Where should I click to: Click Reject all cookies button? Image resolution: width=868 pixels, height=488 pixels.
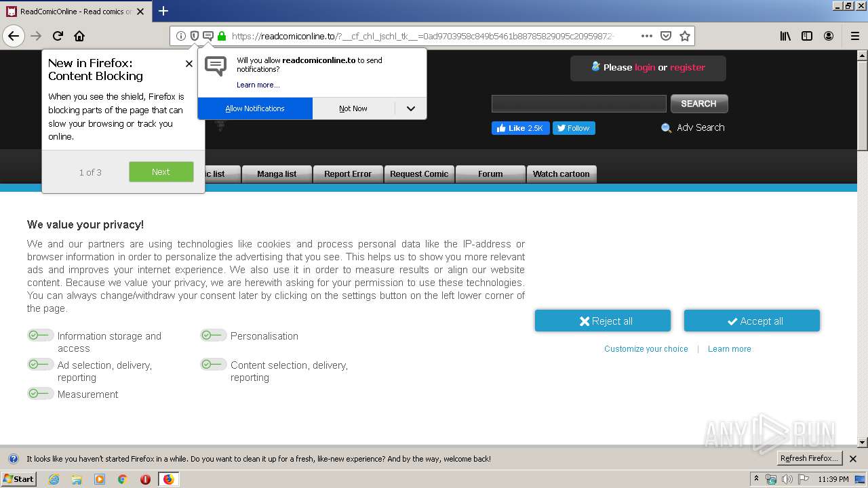point(603,321)
